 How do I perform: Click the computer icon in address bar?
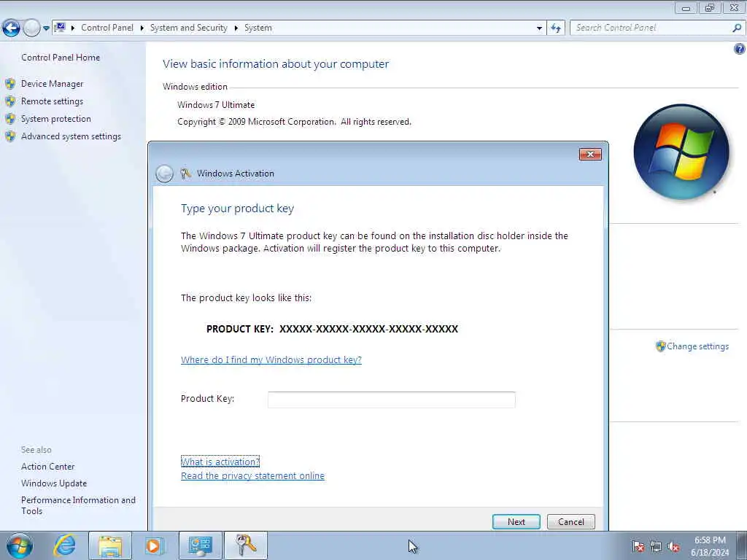[x=60, y=28]
